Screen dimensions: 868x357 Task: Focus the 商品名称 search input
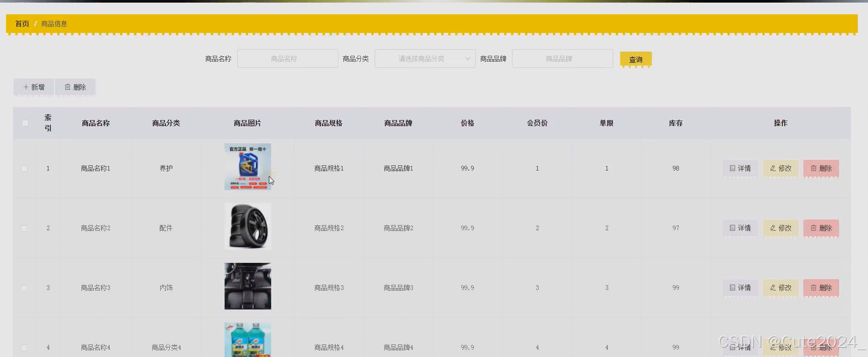point(287,59)
